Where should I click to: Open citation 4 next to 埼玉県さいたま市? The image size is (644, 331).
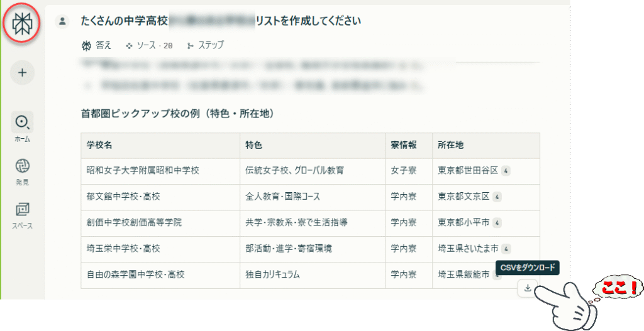click(x=506, y=249)
